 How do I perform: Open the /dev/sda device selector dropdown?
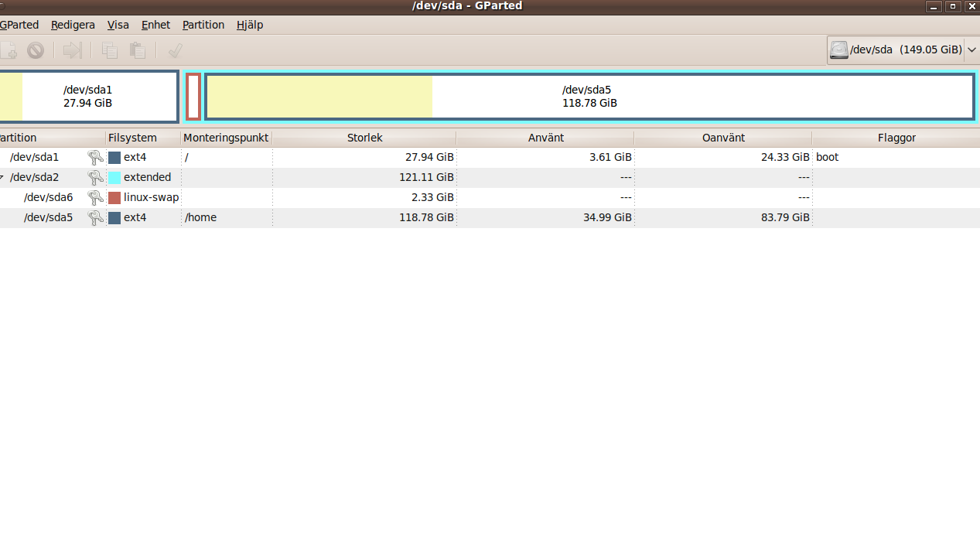click(x=902, y=49)
